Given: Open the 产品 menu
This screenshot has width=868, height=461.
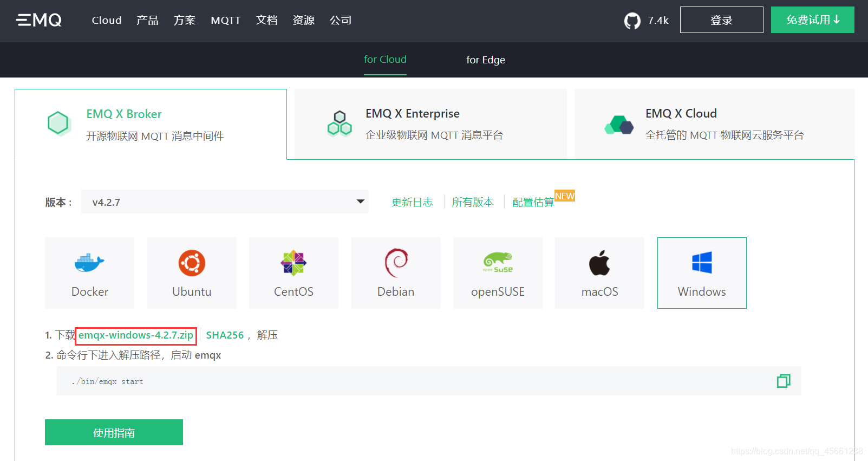Looking at the screenshot, I should click(147, 20).
